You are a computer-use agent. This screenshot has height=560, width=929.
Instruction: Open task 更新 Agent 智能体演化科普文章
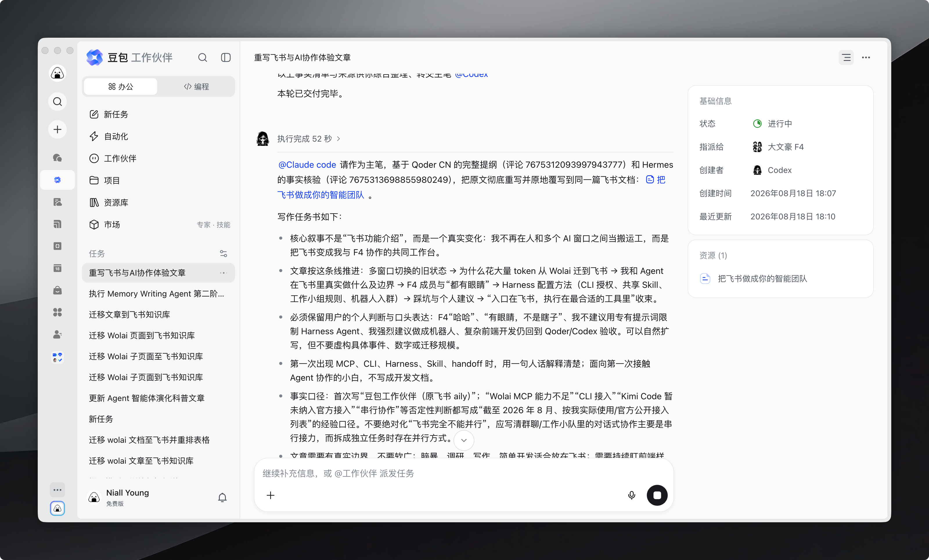coord(158,398)
